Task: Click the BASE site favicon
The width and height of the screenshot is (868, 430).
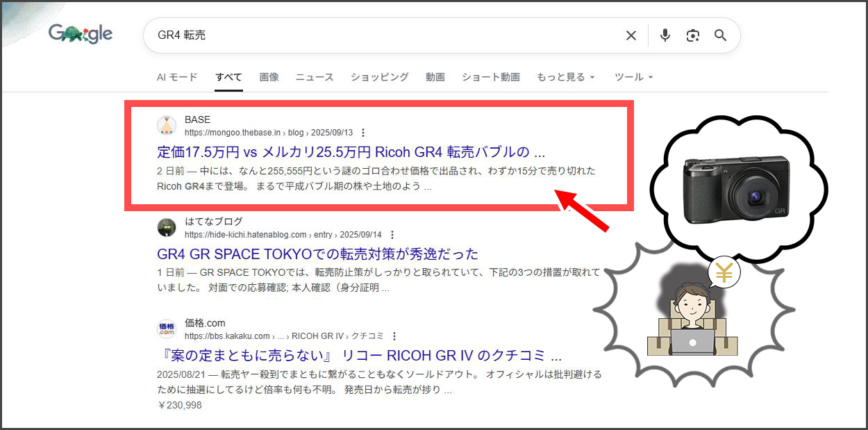Action: [x=167, y=126]
